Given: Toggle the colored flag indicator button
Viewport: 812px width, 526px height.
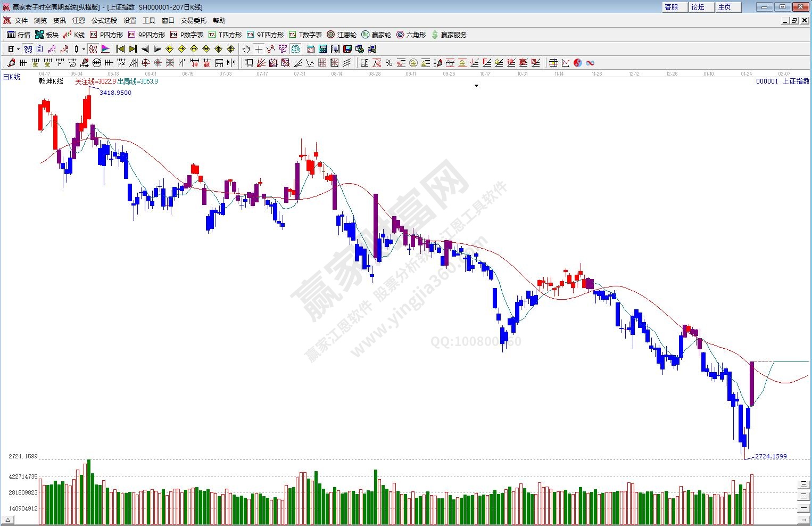Looking at the screenshot, I should click(x=105, y=49).
